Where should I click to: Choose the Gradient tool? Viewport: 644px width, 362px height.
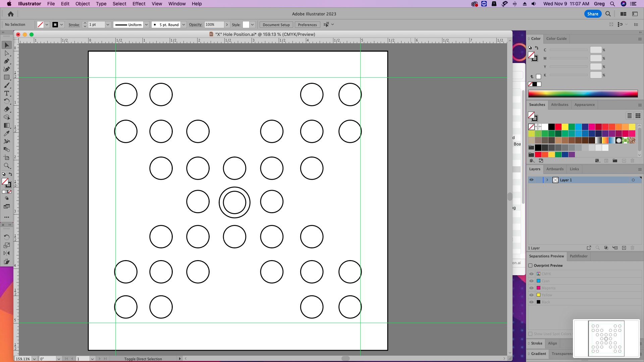pos(7,125)
